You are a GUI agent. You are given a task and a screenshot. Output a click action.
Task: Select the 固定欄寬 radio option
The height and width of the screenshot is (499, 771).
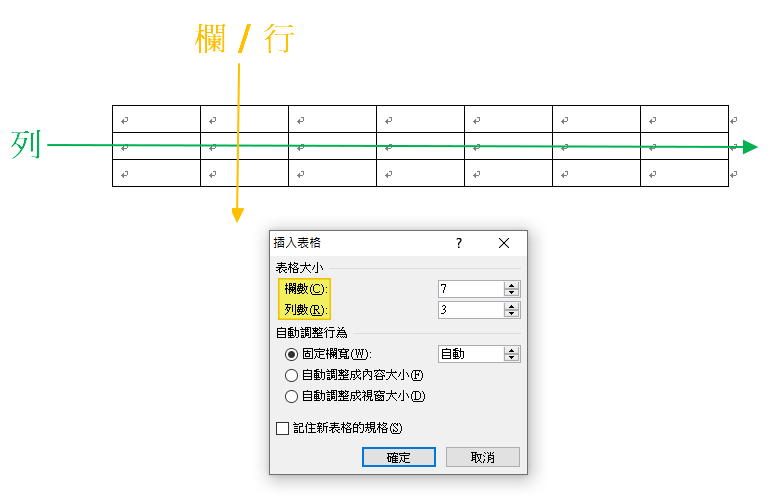tap(291, 354)
